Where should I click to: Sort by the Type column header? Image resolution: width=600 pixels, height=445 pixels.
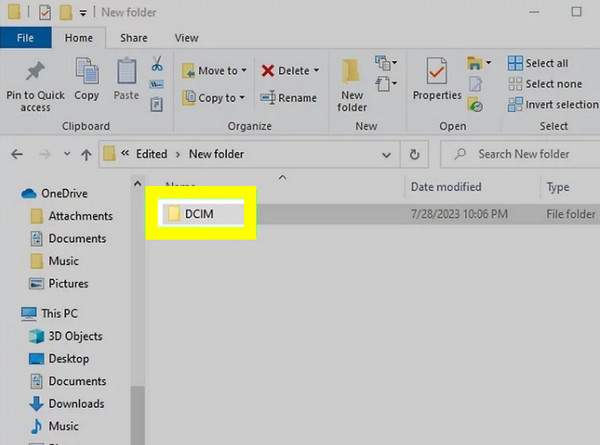[x=558, y=187]
